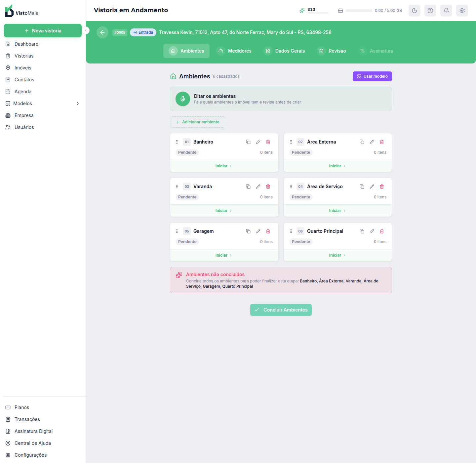
Task: Duplicate the Banheiro environment
Action: click(x=248, y=142)
